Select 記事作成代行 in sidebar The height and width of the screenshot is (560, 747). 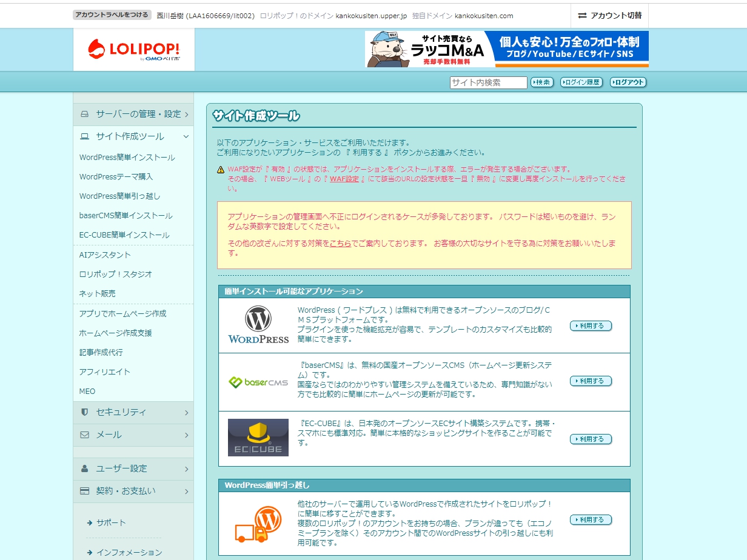pos(101,353)
